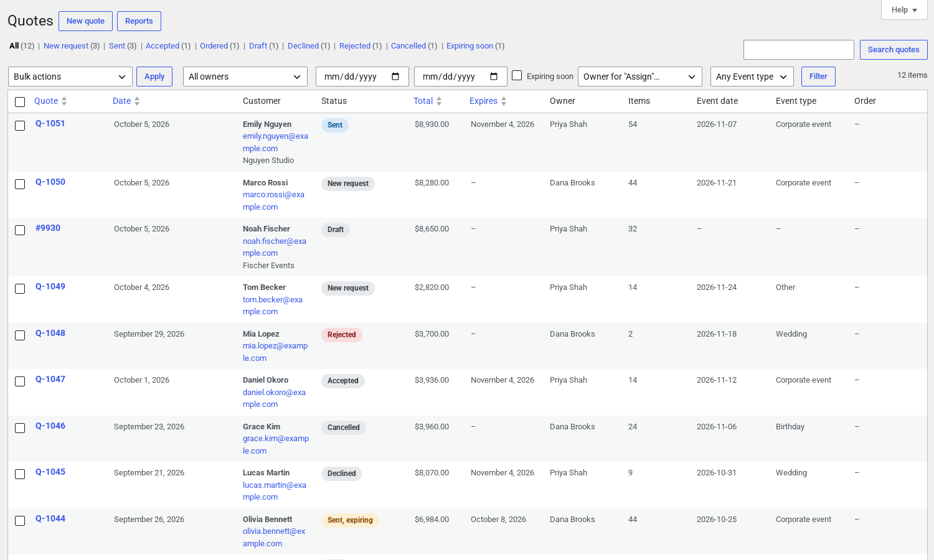Viewport: 934px width, 560px height.
Task: Click the $8,930.00 total for Q-1051
Action: (x=432, y=124)
